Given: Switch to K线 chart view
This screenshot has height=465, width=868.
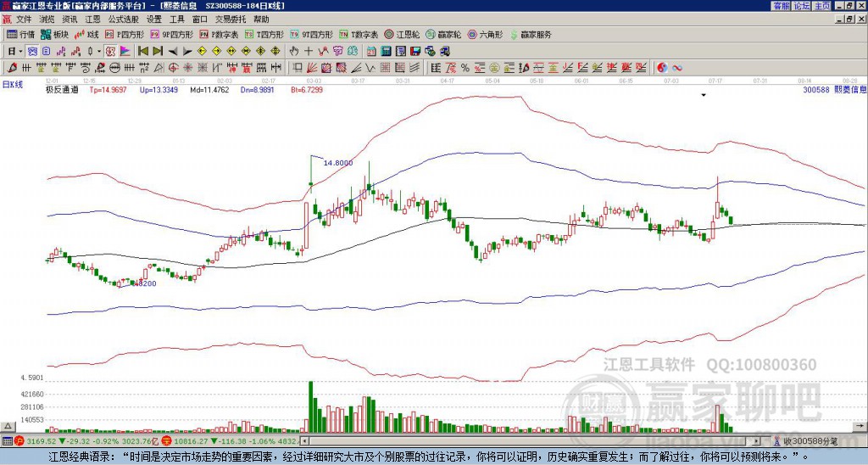Looking at the screenshot, I should (86, 34).
